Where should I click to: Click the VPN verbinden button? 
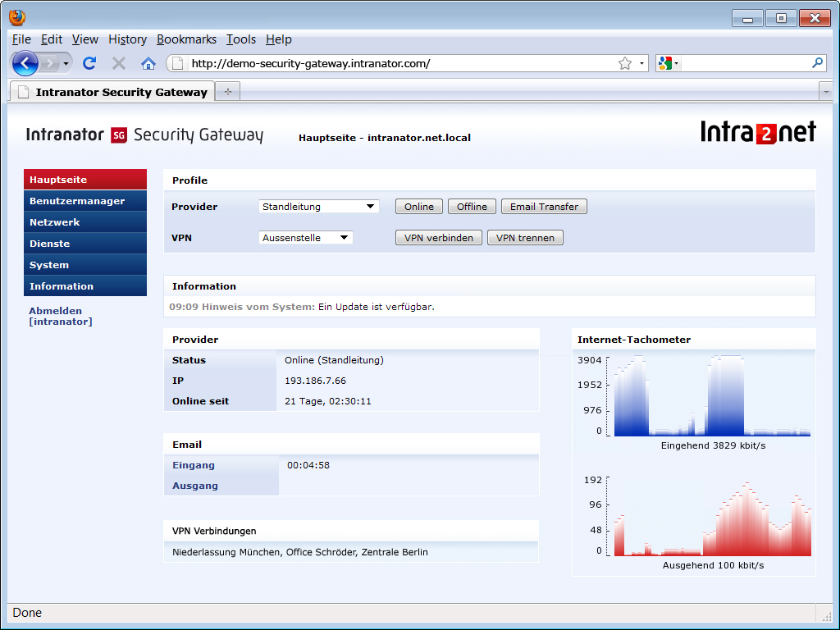coord(438,238)
